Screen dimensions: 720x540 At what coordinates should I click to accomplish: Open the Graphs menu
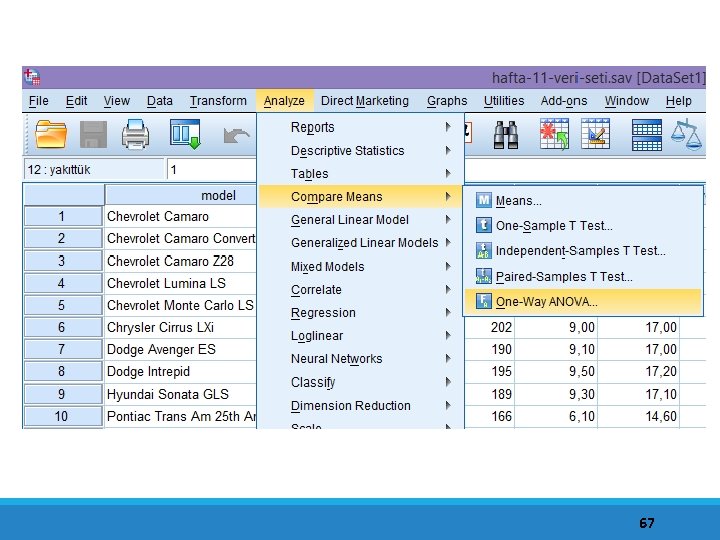point(447,101)
